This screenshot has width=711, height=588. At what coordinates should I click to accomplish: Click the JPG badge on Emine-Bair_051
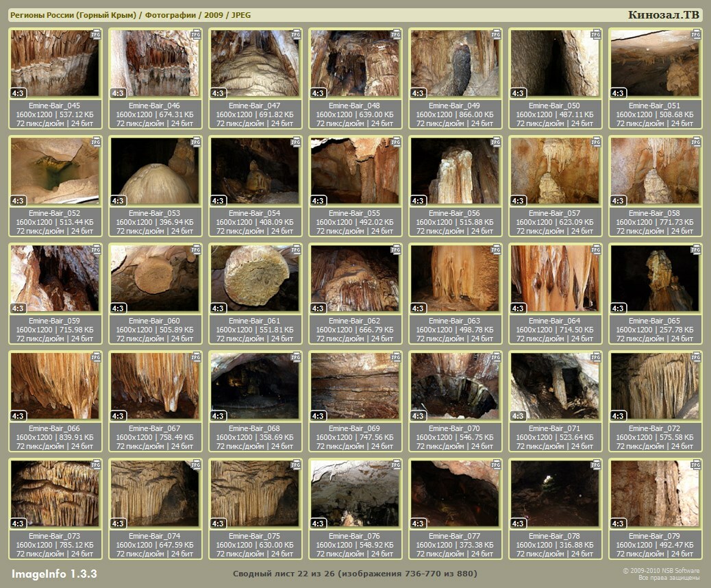click(696, 34)
